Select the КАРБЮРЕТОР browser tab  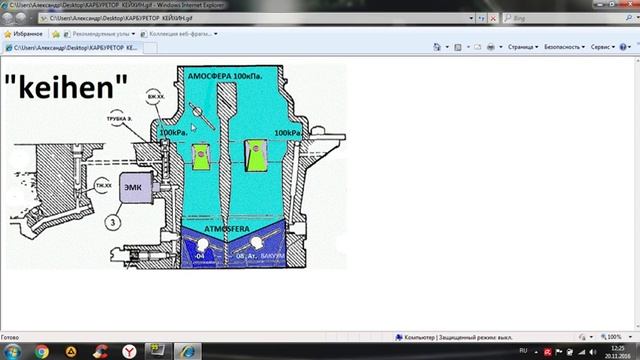tap(72, 48)
